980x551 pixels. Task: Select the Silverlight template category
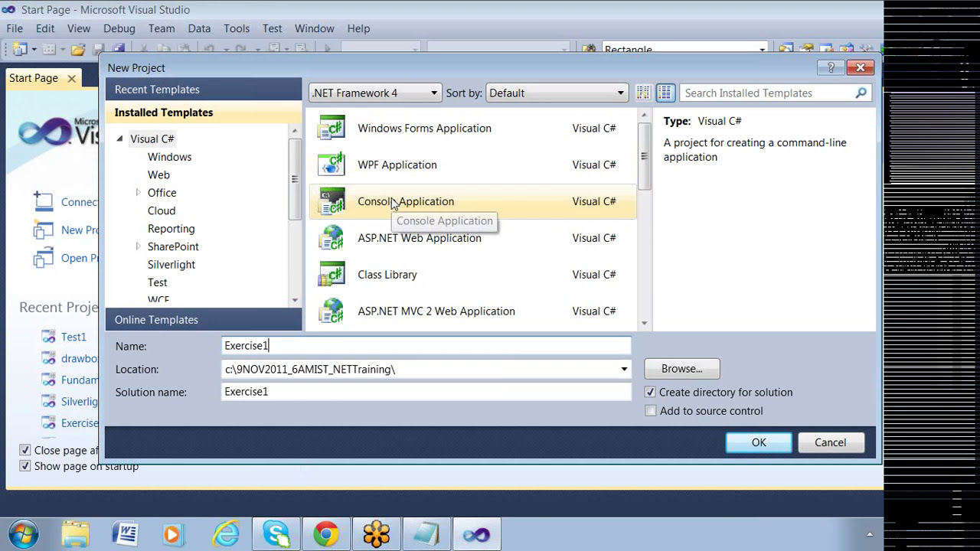(171, 264)
